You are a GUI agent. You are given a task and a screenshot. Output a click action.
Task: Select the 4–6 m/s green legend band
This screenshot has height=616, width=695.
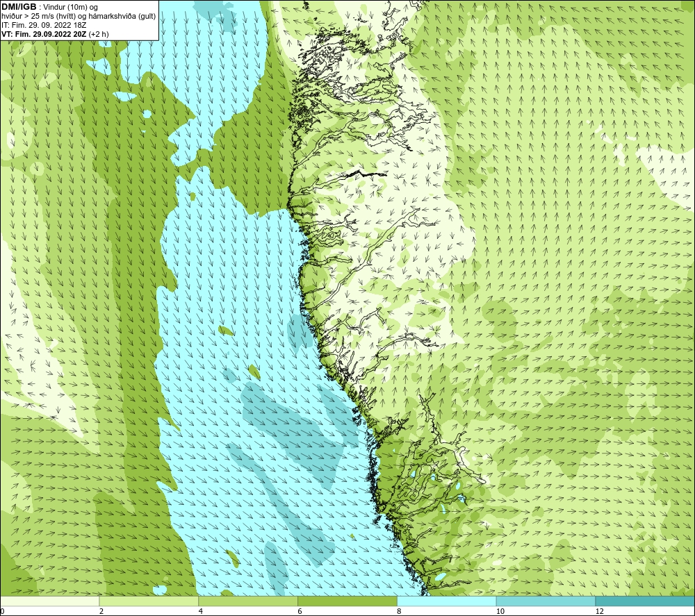point(248,601)
